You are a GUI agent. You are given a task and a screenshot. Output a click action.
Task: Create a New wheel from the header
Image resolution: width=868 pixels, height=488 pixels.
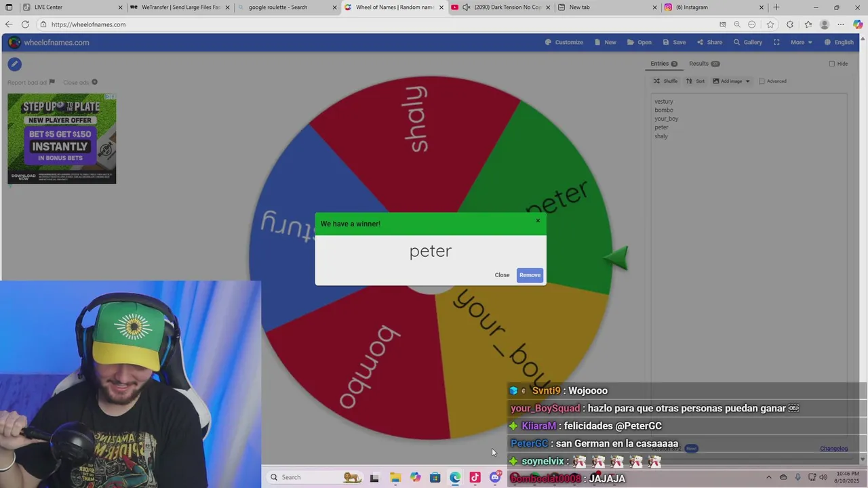[605, 42]
